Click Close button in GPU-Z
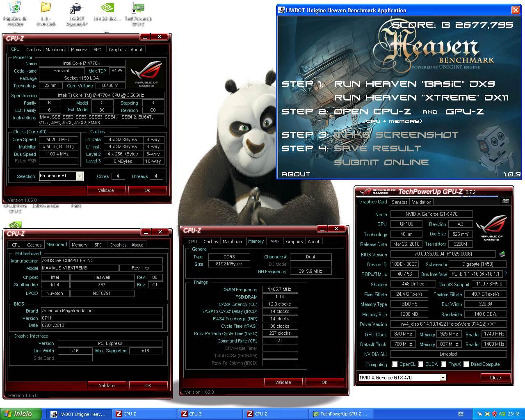 [x=495, y=378]
